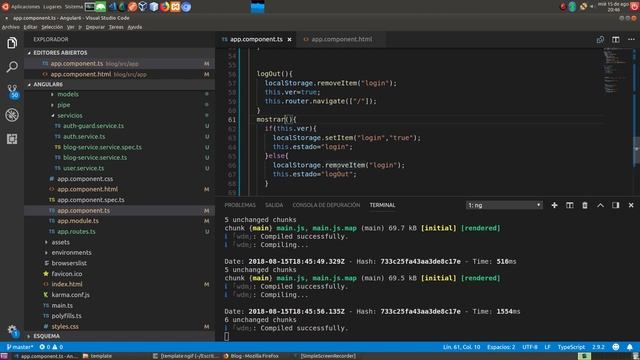Open the terminal selector dropdown '1: ng'

point(504,205)
